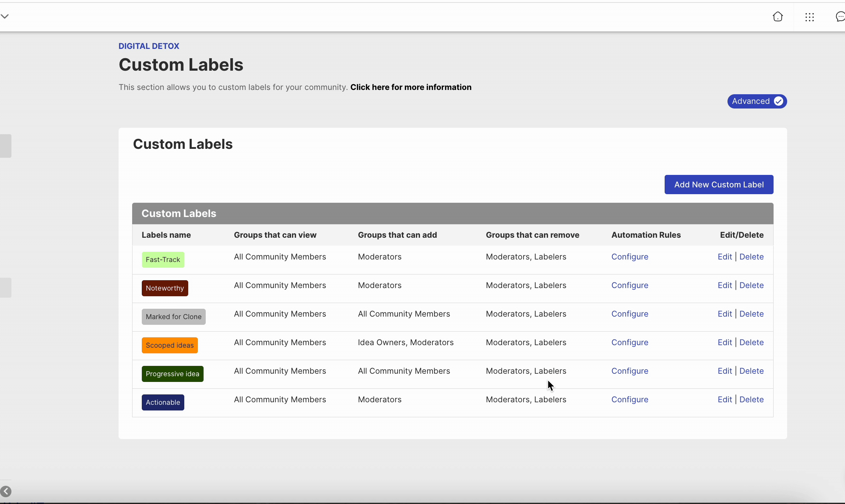The height and width of the screenshot is (504, 845).
Task: Delete the Actionable label
Action: coord(751,399)
